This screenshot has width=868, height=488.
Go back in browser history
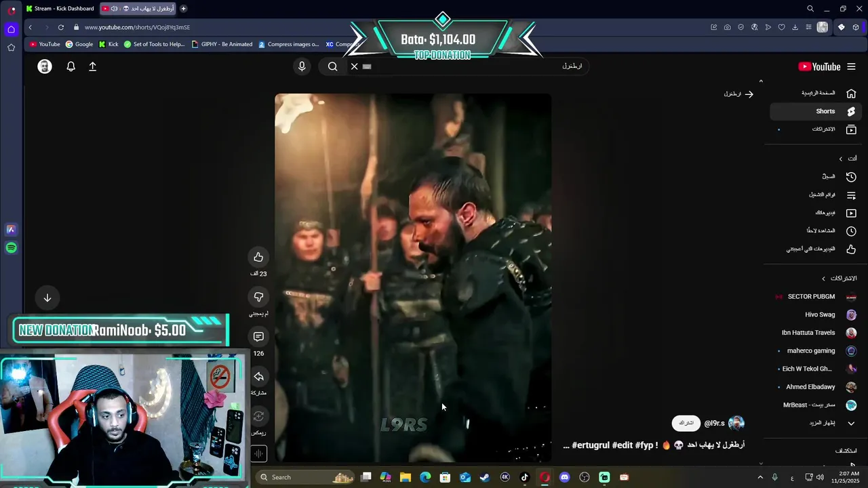pos(31,27)
